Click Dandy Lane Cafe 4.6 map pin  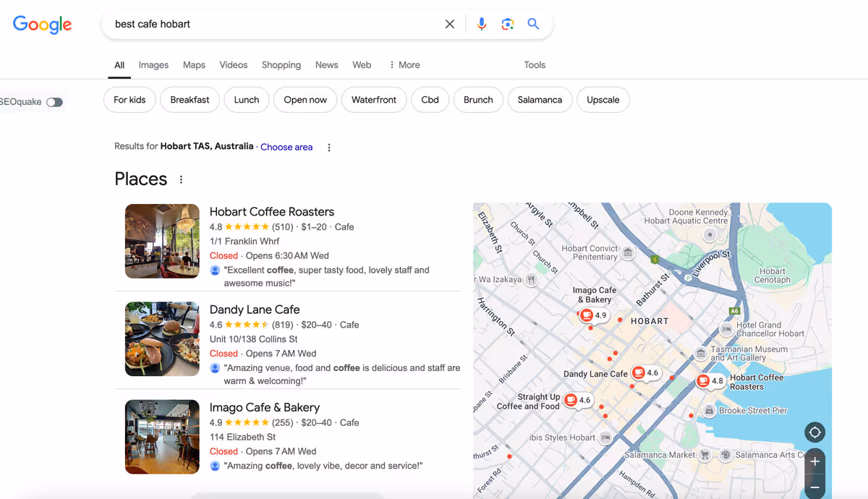pos(645,373)
